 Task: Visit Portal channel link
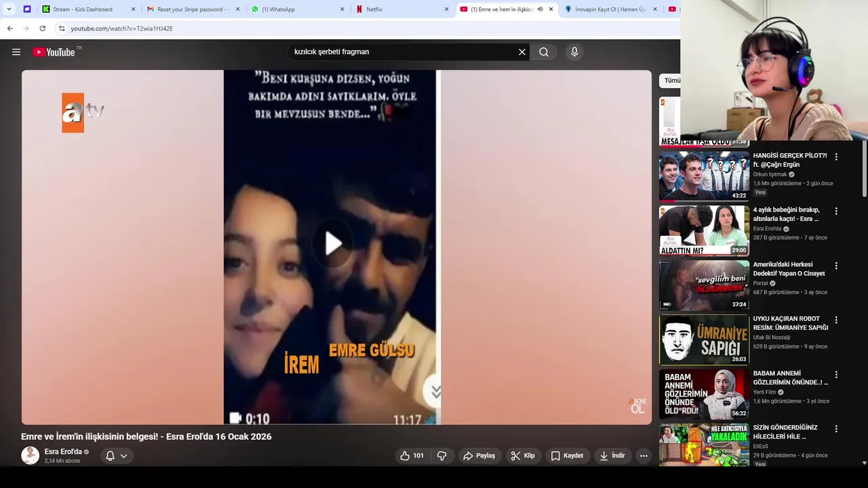click(760, 283)
